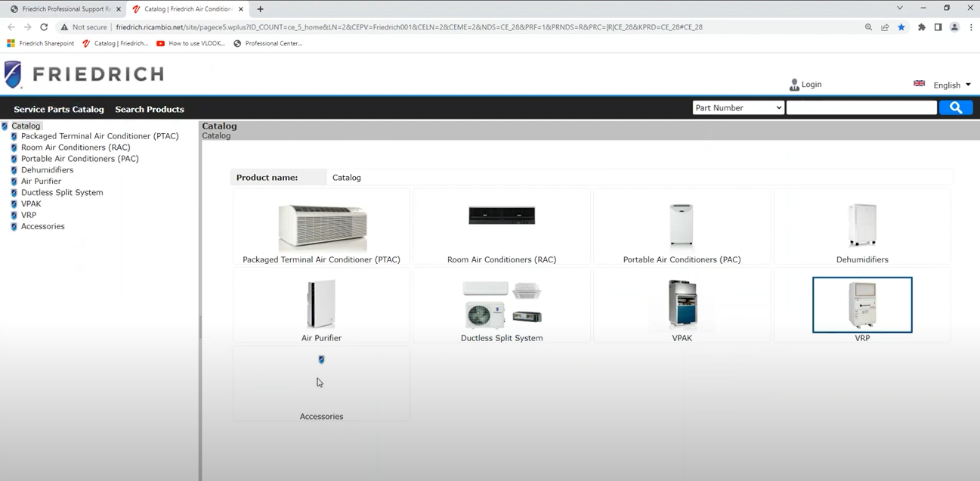This screenshot has width=980, height=481.
Task: Bookmark this page with the star icon
Action: pyautogui.click(x=901, y=27)
